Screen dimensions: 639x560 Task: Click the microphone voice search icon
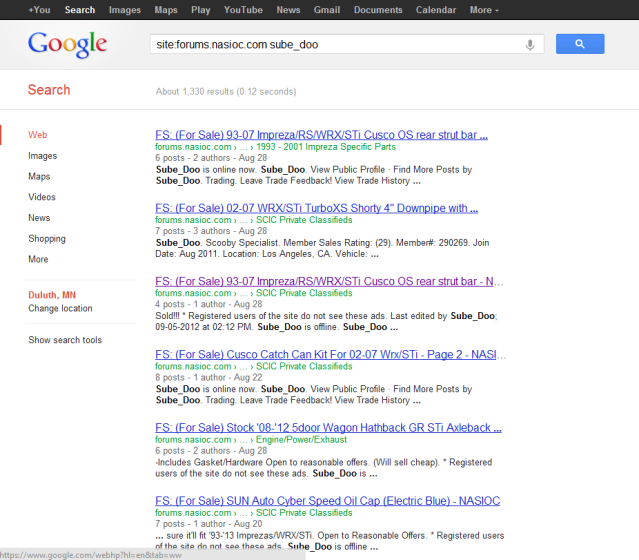(x=530, y=44)
